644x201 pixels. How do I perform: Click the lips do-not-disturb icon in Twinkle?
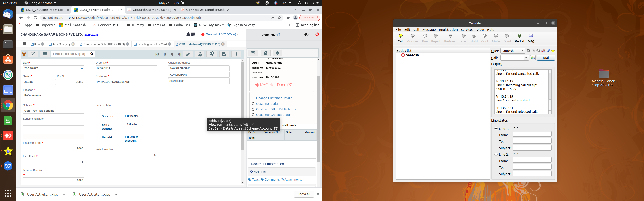[528, 51]
